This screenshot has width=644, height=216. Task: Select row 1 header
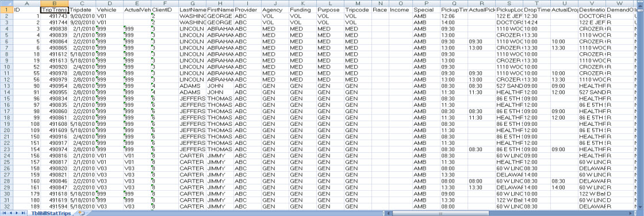[6, 9]
